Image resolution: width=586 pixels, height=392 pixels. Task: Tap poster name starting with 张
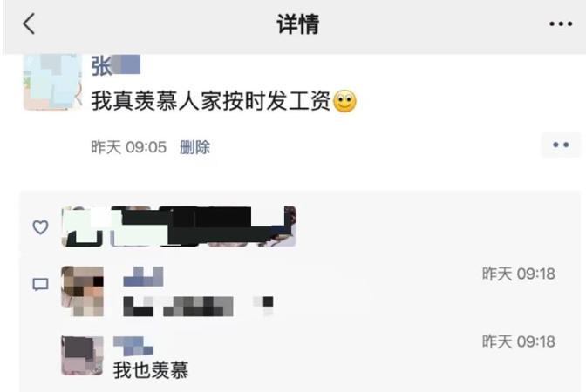pyautogui.click(x=115, y=65)
